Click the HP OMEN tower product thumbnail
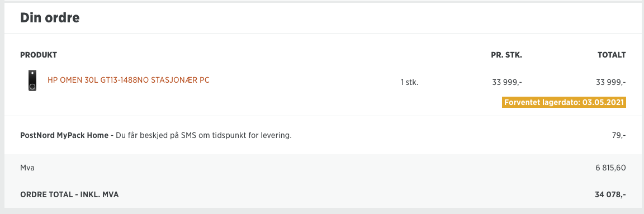Image resolution: width=644 pixels, height=214 pixels. [x=32, y=80]
